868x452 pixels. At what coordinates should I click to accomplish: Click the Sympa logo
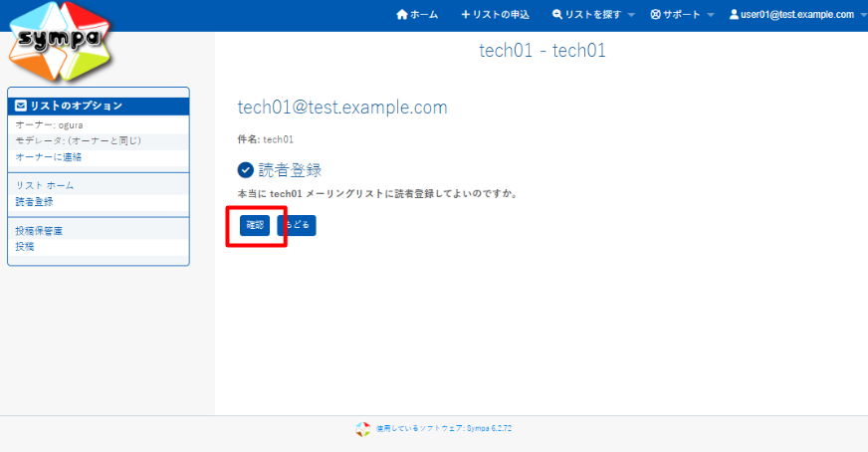pyautogui.click(x=60, y=42)
